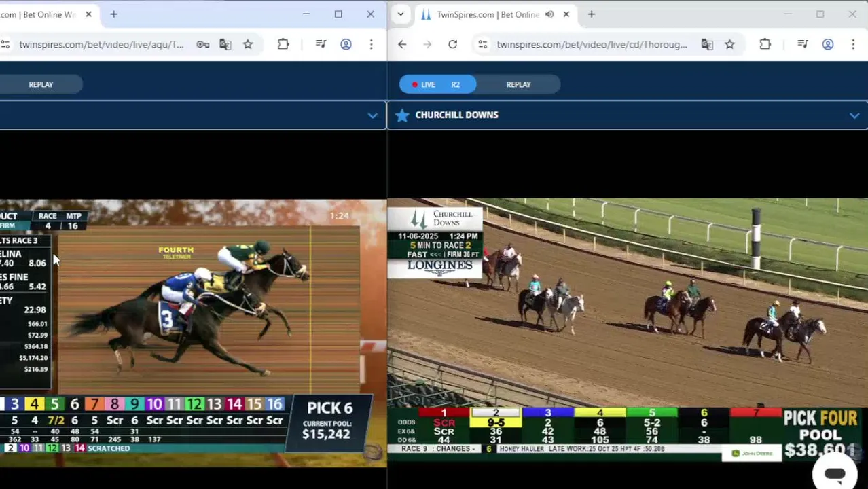Expand the track dropdown chevron in left window
This screenshot has width=868, height=489.
pyautogui.click(x=372, y=115)
